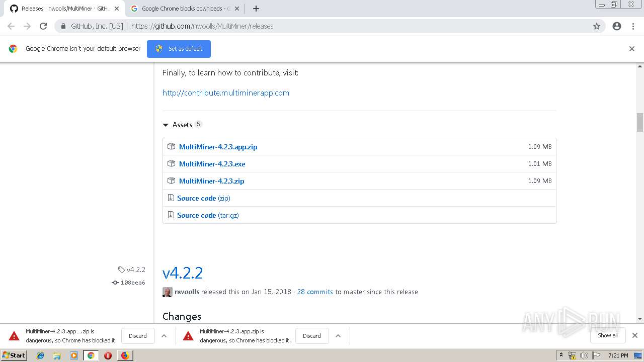Open the nwoolls user profile link

[x=187, y=292]
